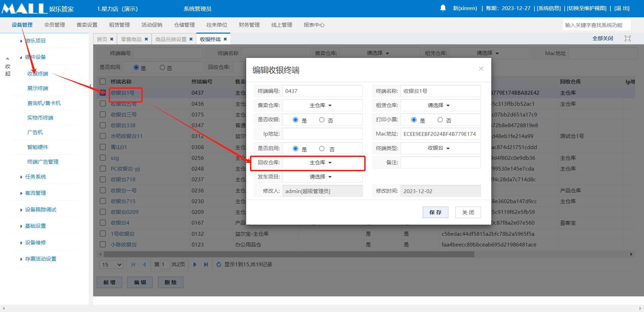Close the 编辑收银终端 dialog with the x
Screen dimensions: 644x312
tap(481, 69)
